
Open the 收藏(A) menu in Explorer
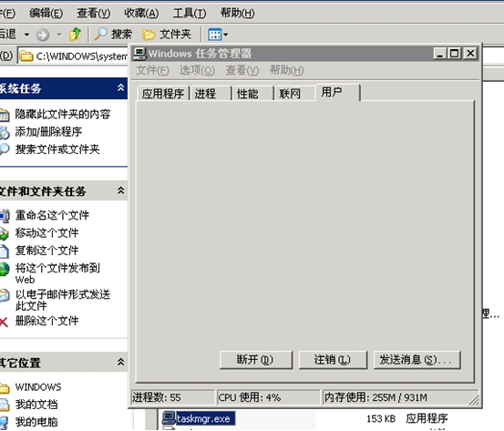(x=141, y=13)
